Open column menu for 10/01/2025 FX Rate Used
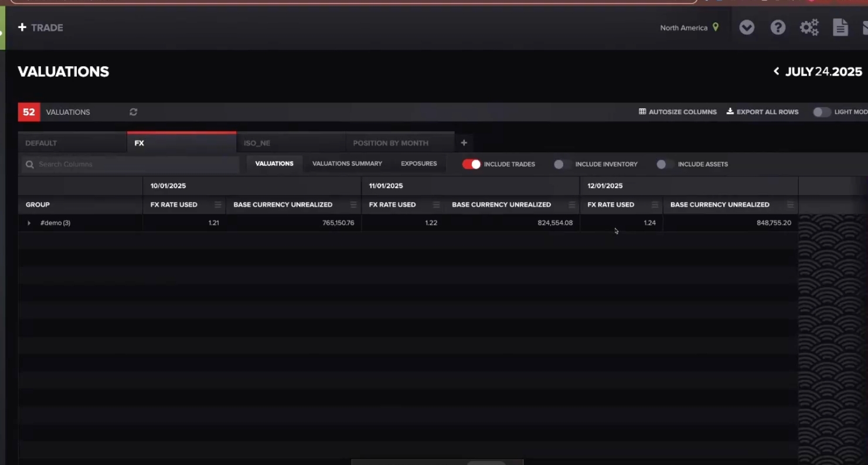This screenshot has width=868, height=465. [x=218, y=205]
